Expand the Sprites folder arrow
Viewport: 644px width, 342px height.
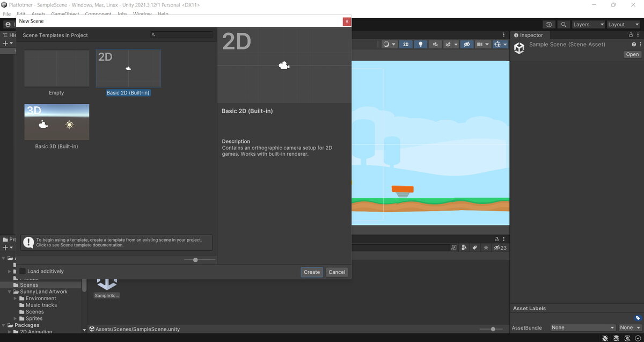tap(16, 318)
